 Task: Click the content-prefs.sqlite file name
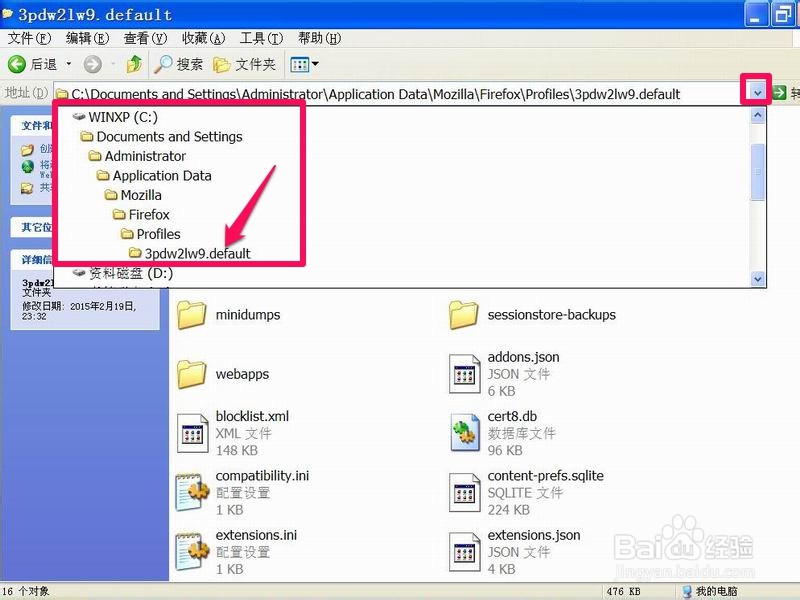click(x=545, y=476)
